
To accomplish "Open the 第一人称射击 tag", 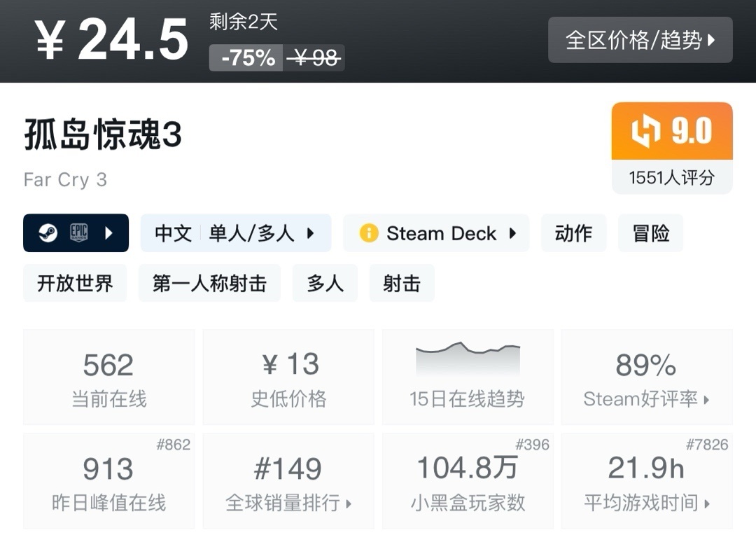I will 209,283.
